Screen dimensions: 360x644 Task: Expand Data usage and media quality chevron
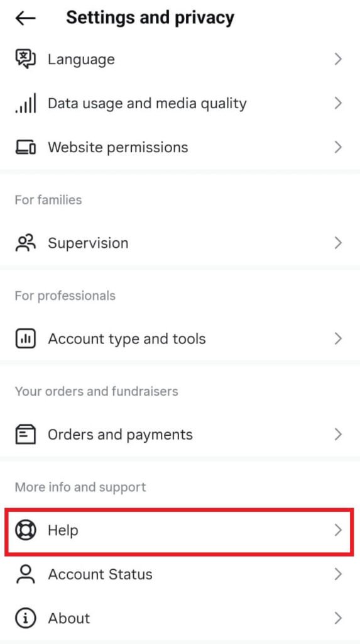[338, 103]
